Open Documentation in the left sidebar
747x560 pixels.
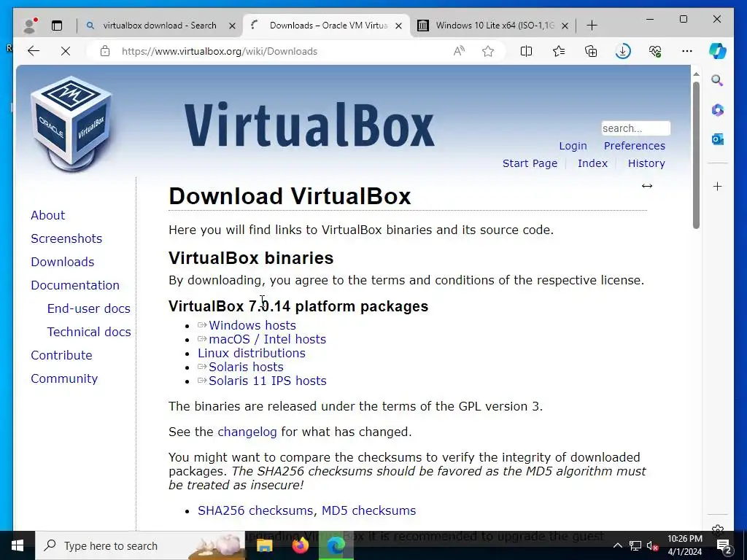click(75, 285)
